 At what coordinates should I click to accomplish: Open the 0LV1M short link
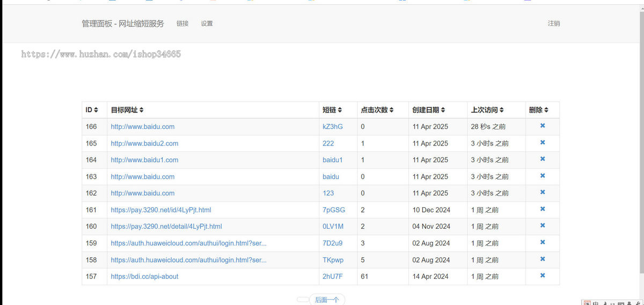pyautogui.click(x=333, y=227)
